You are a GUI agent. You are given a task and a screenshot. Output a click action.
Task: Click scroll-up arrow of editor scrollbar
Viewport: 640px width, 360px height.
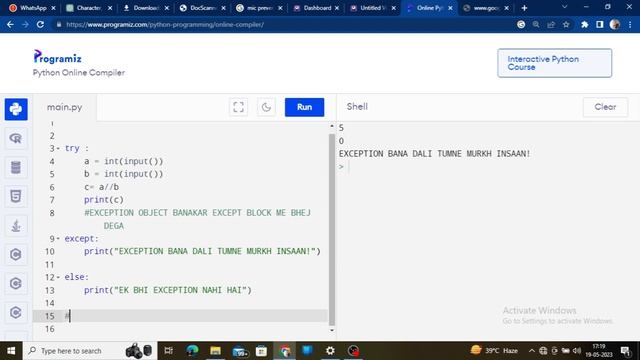(332, 127)
